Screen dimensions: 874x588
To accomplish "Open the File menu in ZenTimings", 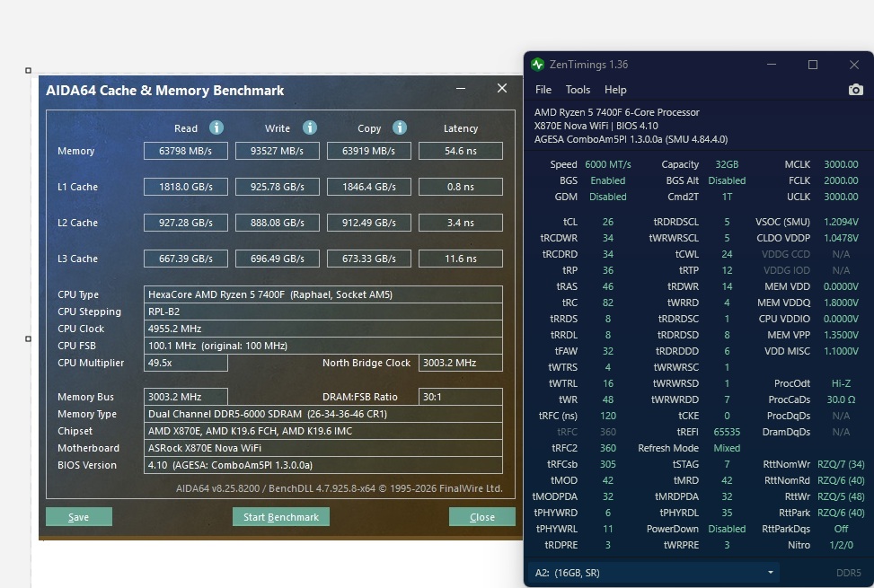I will coord(543,90).
